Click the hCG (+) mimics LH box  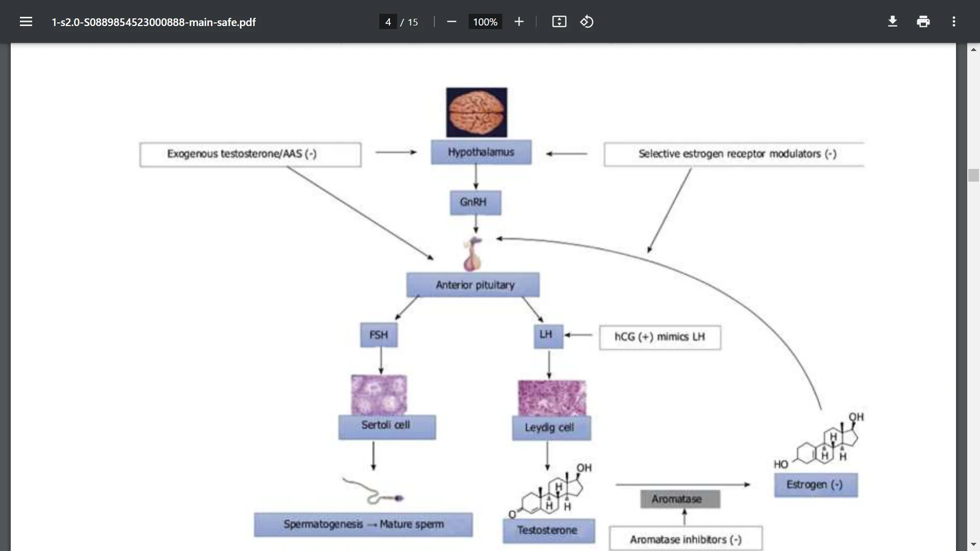pyautogui.click(x=660, y=337)
